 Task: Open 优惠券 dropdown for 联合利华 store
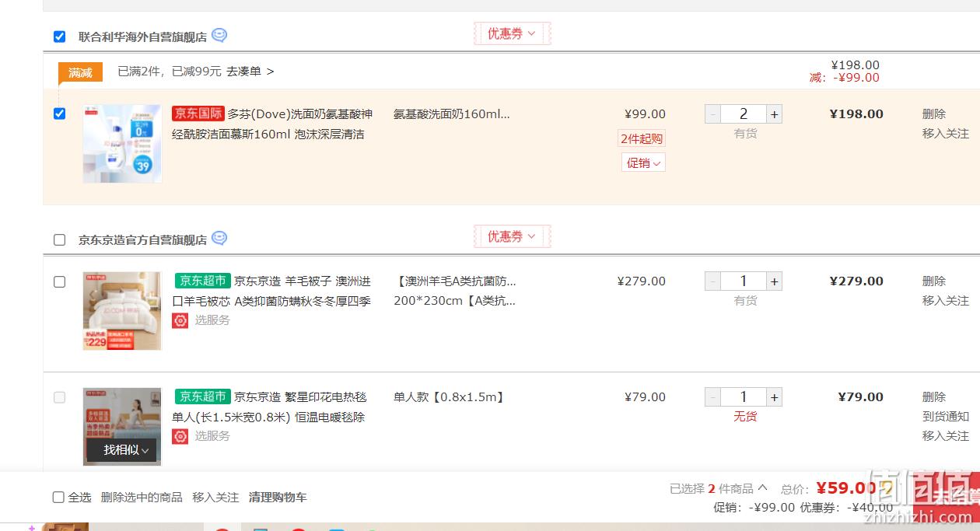[512, 33]
